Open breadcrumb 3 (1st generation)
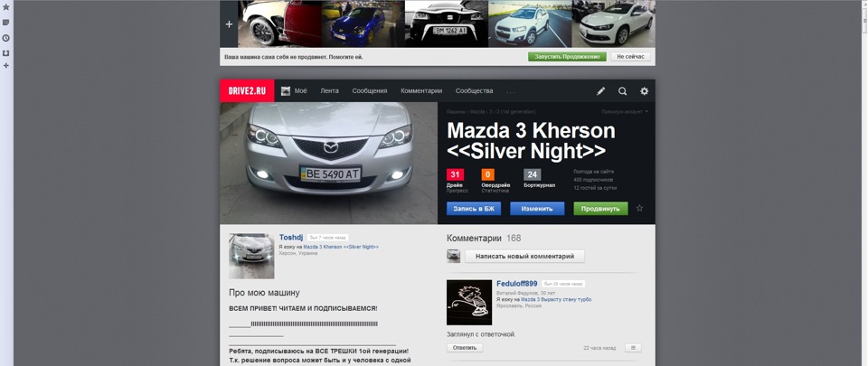The height and width of the screenshot is (366, 868). pyautogui.click(x=514, y=112)
